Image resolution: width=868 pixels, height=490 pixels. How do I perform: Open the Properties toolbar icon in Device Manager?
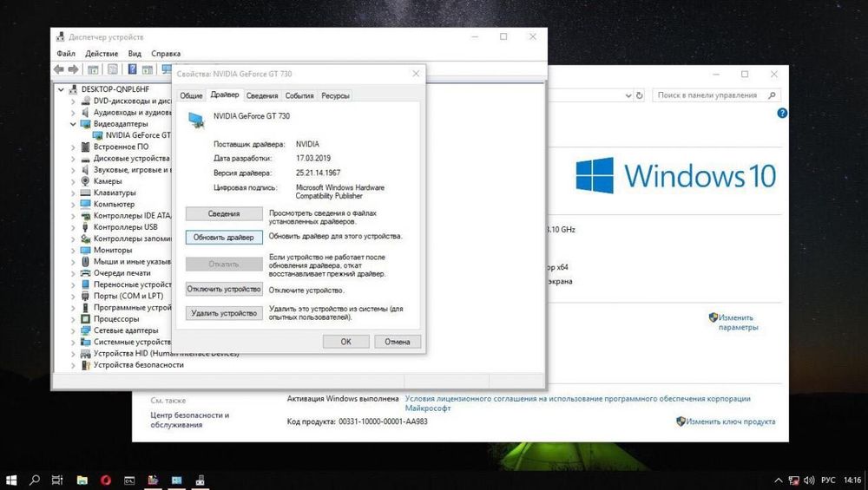112,69
